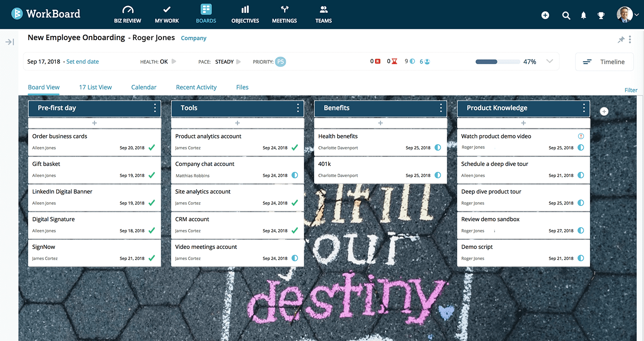Add card to Pre-first day column
Image resolution: width=644 pixels, height=341 pixels.
95,123
